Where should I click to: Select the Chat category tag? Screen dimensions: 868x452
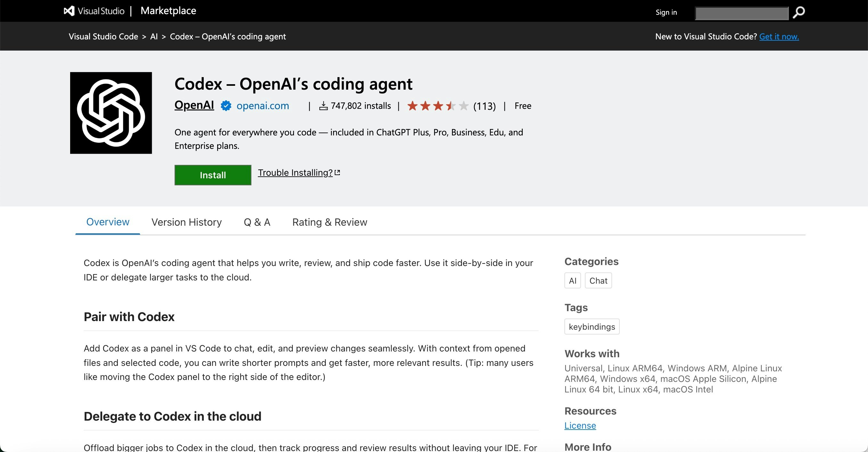point(598,280)
